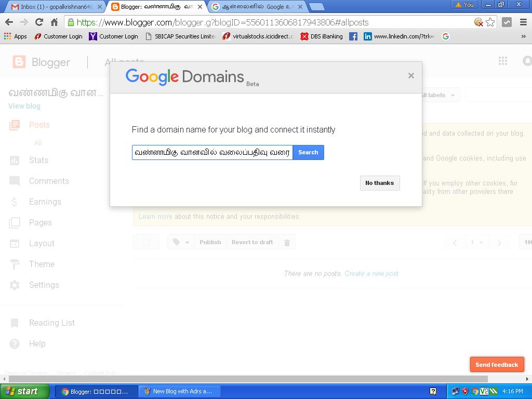Screen dimensions: 532x399
Task: Click the Publish button
Action: pos(210,242)
